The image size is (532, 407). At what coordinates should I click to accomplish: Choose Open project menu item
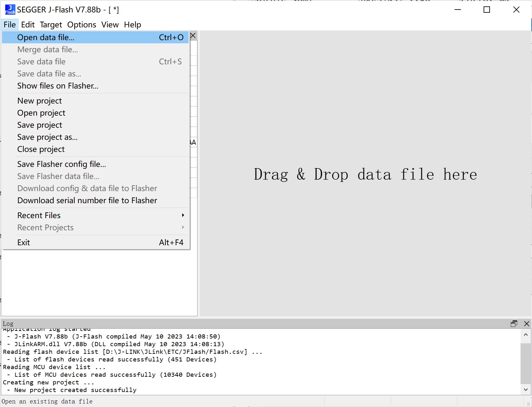tap(95, 113)
